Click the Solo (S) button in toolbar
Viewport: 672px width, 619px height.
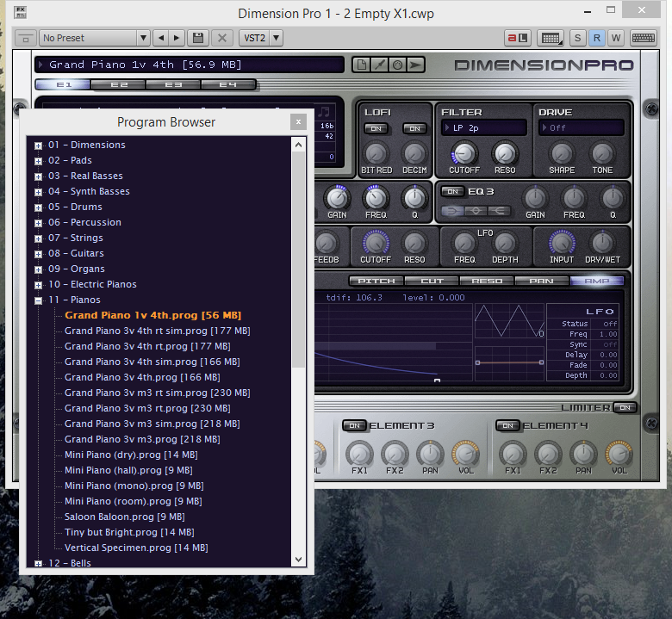click(x=576, y=38)
